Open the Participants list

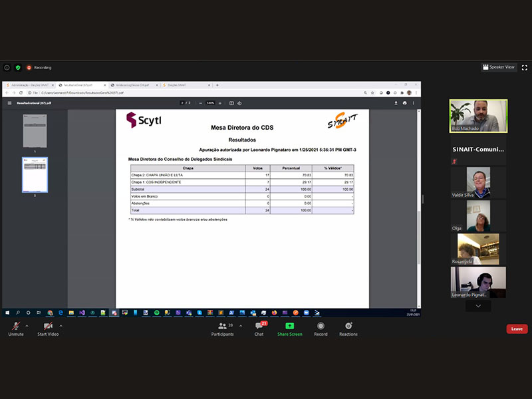click(x=222, y=327)
